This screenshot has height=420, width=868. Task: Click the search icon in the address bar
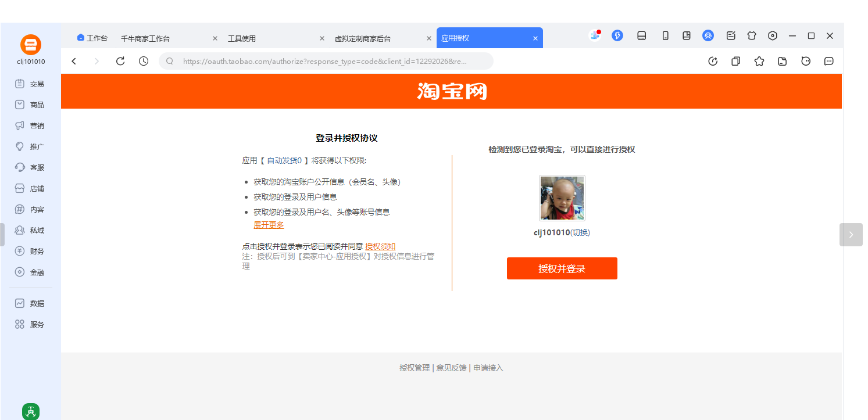[x=170, y=61]
